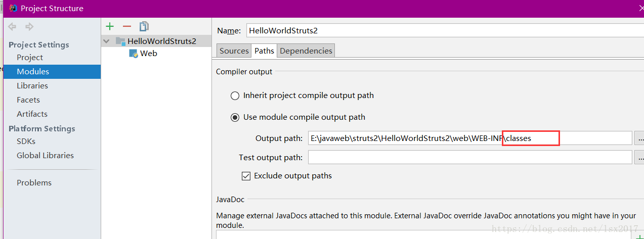Viewport: 644px width, 239px height.
Task: Collapse the HelloWorldStruts2 module tree node
Action: (106, 41)
